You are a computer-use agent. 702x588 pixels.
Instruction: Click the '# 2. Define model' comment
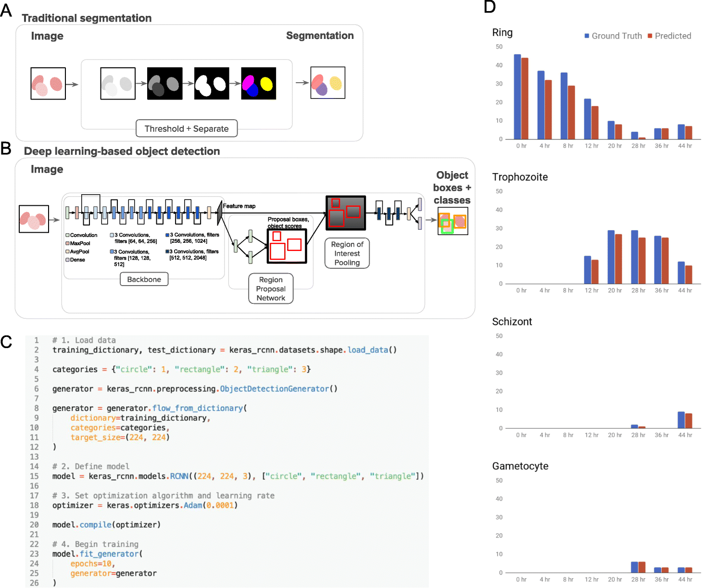click(x=91, y=466)
